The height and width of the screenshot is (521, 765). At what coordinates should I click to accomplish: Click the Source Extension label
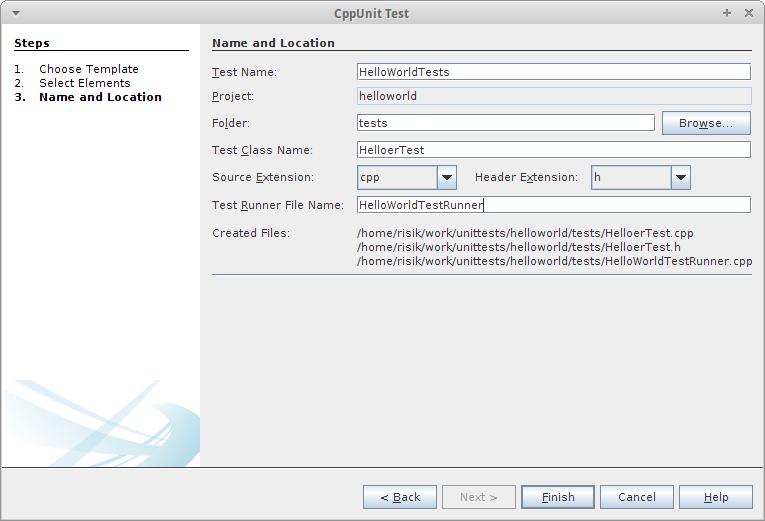pos(263,177)
